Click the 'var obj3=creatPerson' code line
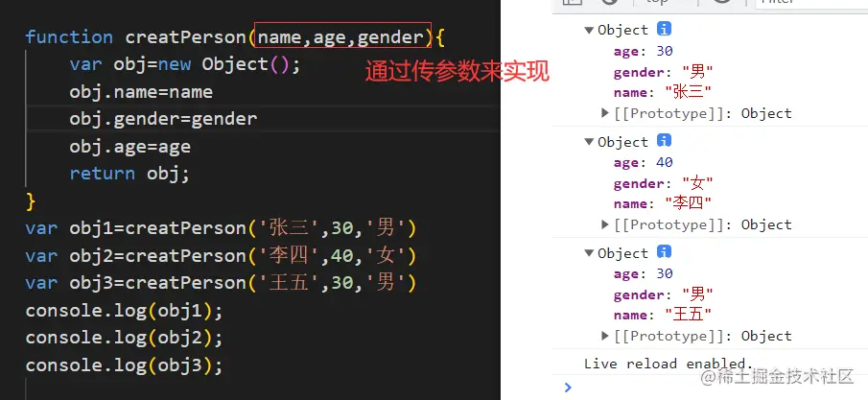This screenshot has height=400, width=868. click(x=221, y=283)
